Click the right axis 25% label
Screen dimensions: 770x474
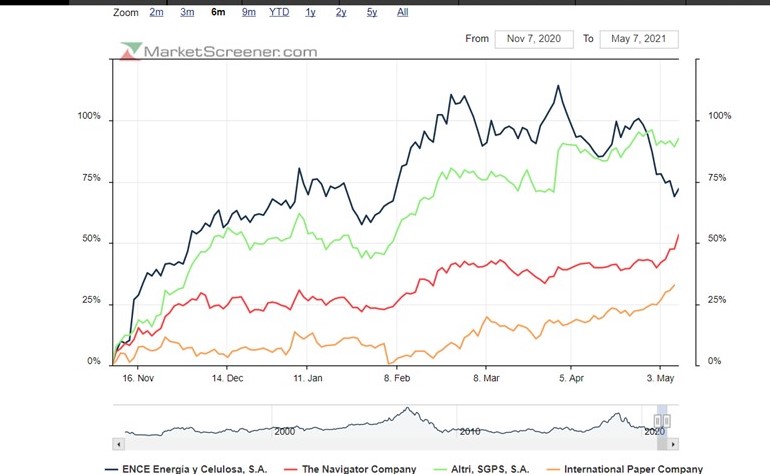(717, 300)
